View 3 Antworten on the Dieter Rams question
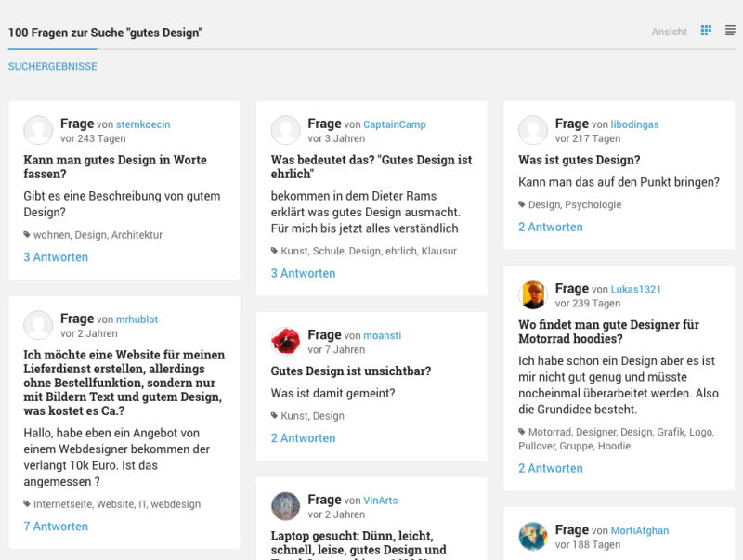This screenshot has width=743, height=560. pyautogui.click(x=303, y=273)
